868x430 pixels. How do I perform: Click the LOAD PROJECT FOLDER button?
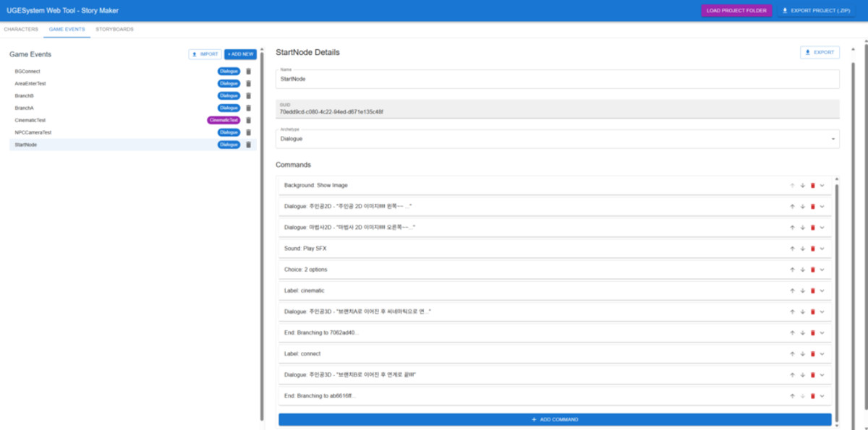[736, 10]
